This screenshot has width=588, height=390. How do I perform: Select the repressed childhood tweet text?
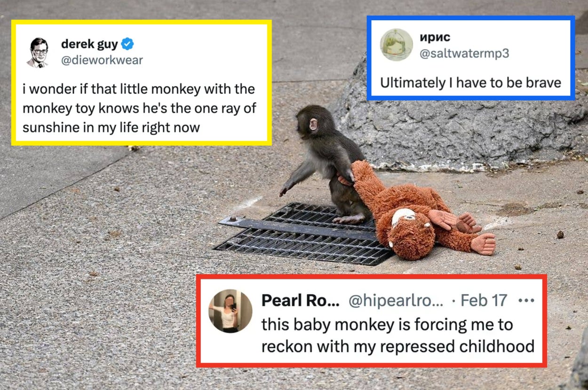[397, 335]
